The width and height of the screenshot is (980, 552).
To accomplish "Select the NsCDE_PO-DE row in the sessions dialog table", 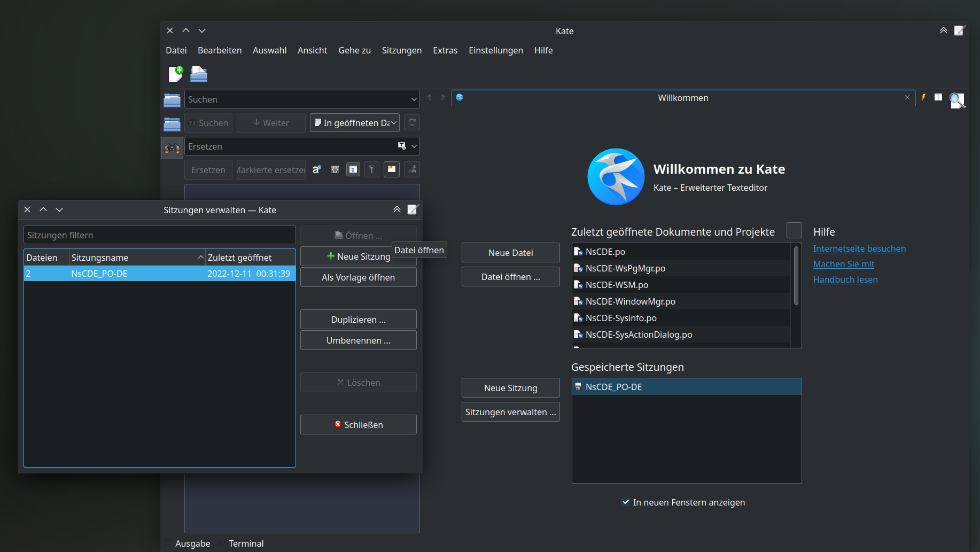I will tap(160, 274).
